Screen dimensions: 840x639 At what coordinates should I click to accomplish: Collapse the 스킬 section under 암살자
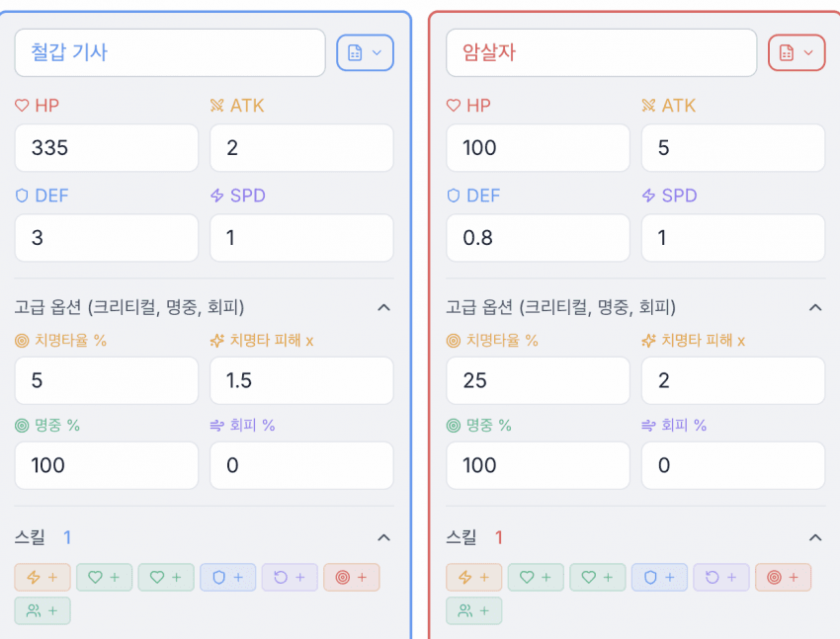coord(815,537)
